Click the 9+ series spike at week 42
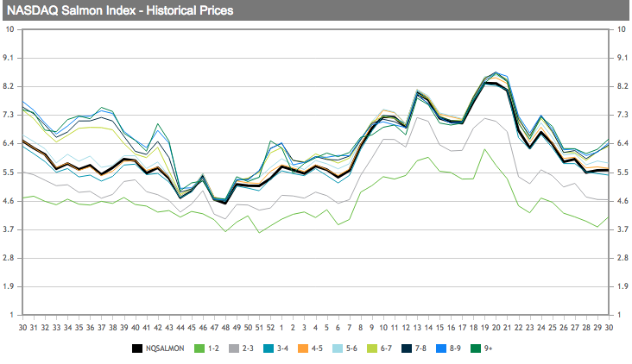Image resolution: width=632 pixels, height=364 pixels. pyautogui.click(x=158, y=124)
